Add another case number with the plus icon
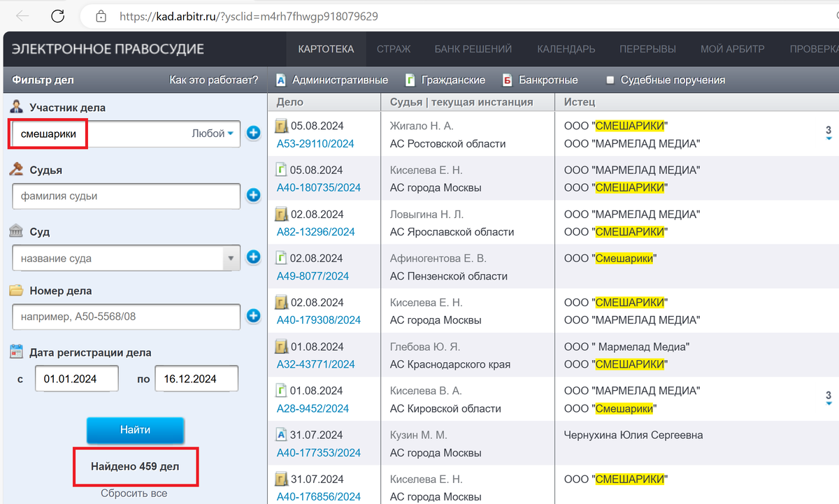This screenshot has height=504, width=839. (x=253, y=316)
